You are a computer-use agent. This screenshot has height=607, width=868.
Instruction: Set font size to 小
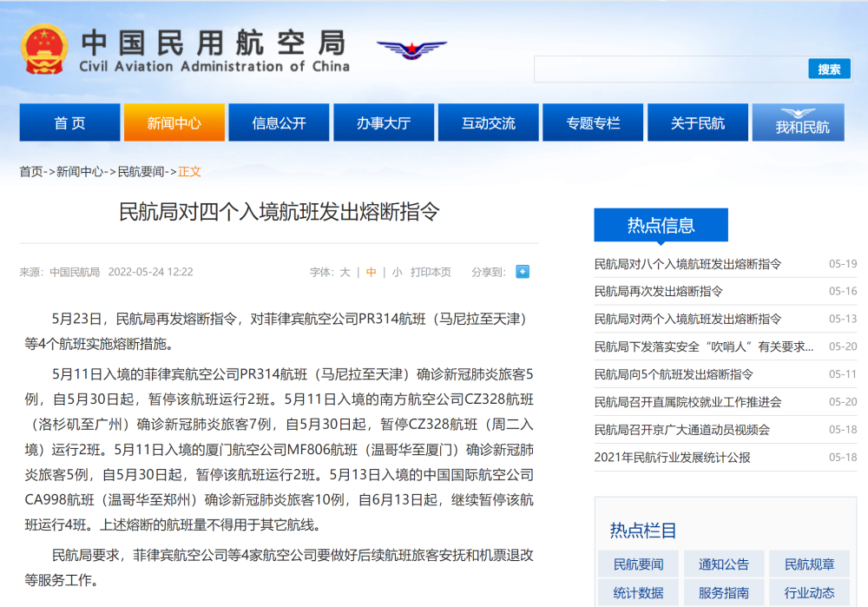pos(397,272)
